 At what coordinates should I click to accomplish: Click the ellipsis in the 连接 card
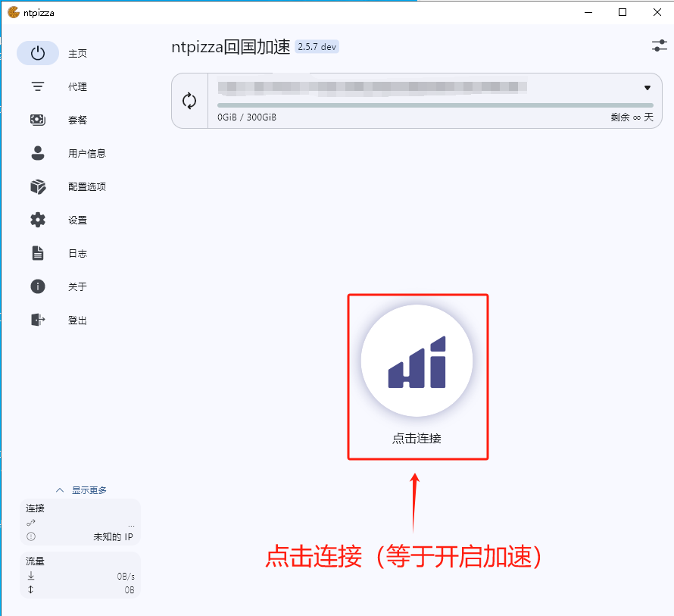pos(131,526)
